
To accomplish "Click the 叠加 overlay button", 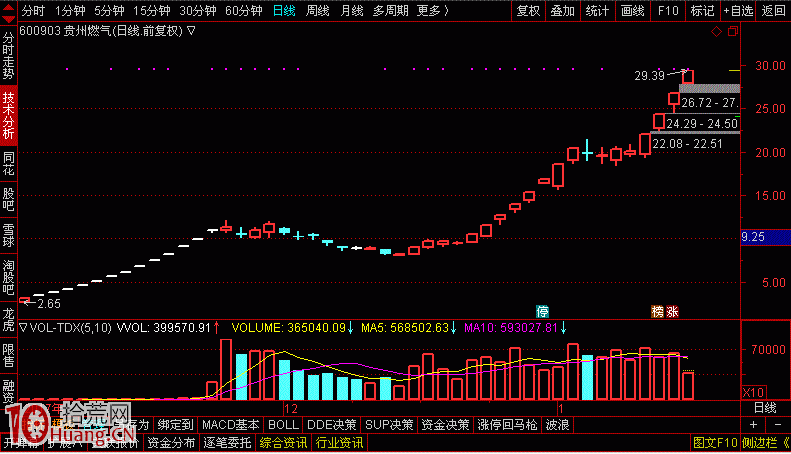I will coord(562,11).
